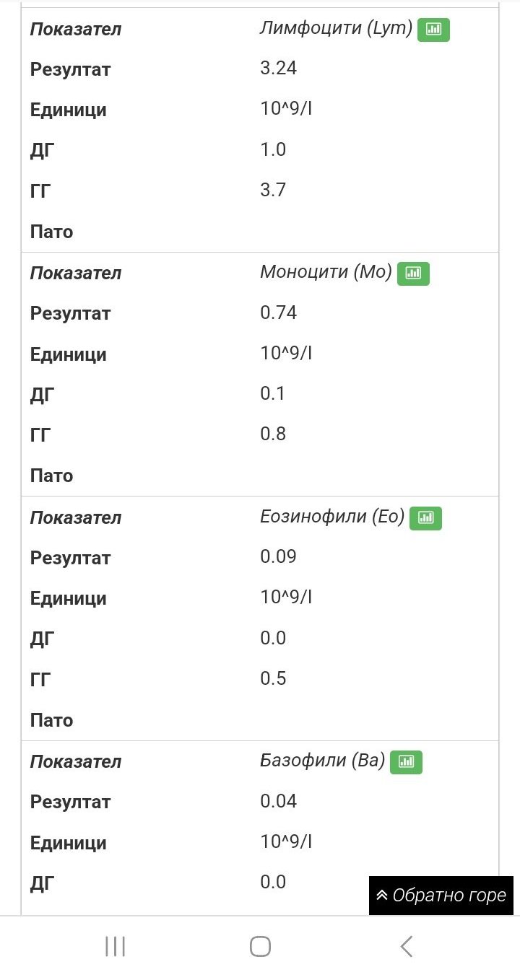
Task: Tap the Еозинофили (Eo) indicator name
Action: click(x=332, y=517)
